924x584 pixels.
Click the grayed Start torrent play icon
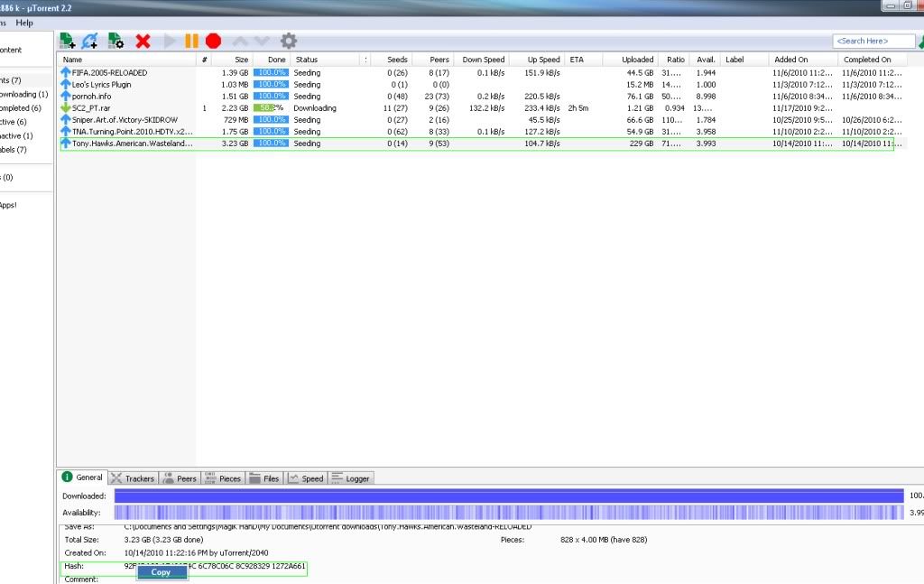click(171, 41)
